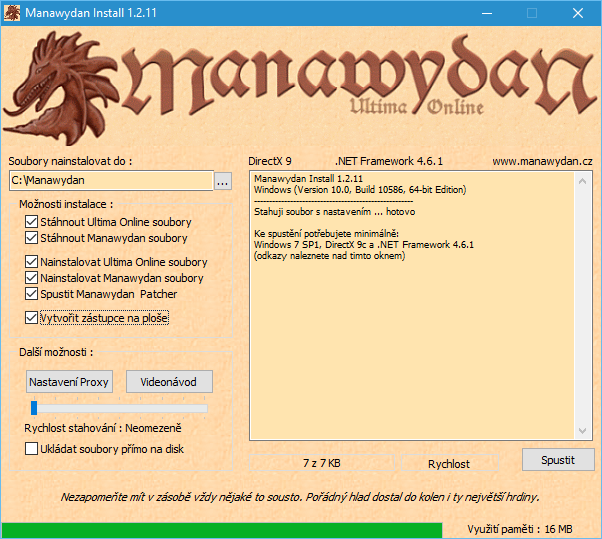The image size is (602, 539).
Task: Click '(odkazy naleznete nad tímto oknem)' log line
Action: [x=329, y=256]
